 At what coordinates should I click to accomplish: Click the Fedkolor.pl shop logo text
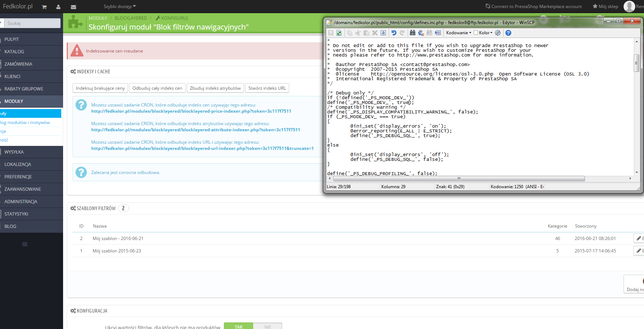click(x=18, y=6)
